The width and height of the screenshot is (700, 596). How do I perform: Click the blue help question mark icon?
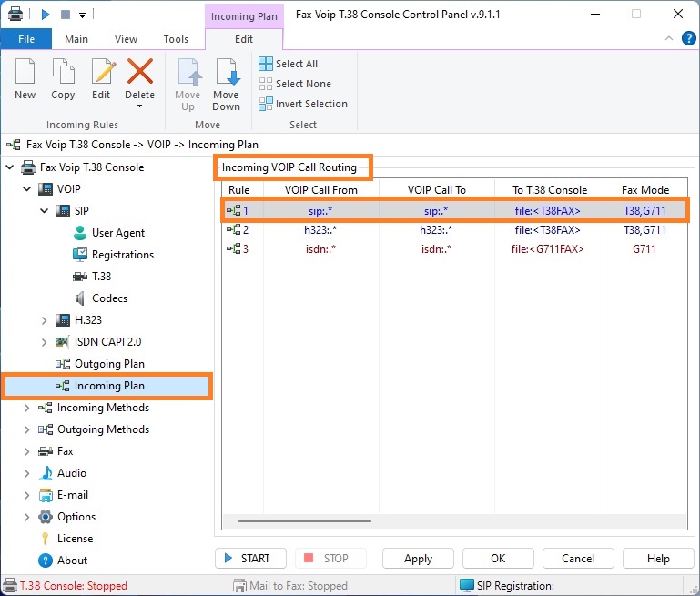[x=688, y=38]
